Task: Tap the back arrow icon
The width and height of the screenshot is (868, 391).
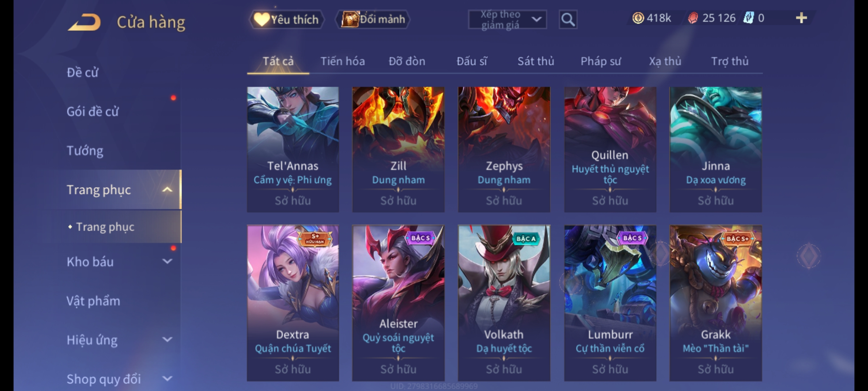Action: [x=84, y=22]
